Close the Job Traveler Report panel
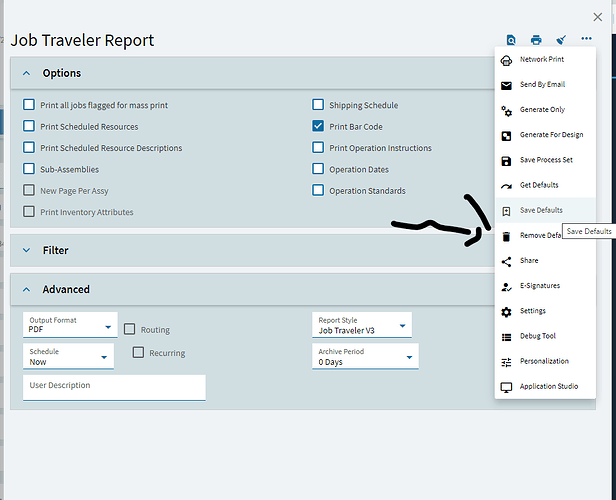The height and width of the screenshot is (500, 616). [598, 17]
